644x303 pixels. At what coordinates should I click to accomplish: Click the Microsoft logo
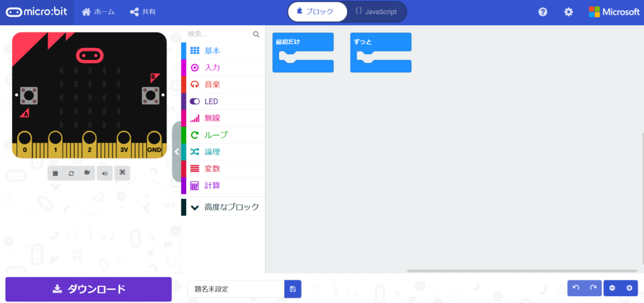[614, 12]
